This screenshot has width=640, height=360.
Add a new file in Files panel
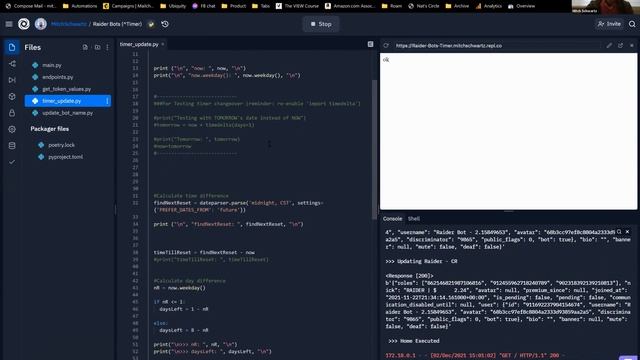(85, 47)
